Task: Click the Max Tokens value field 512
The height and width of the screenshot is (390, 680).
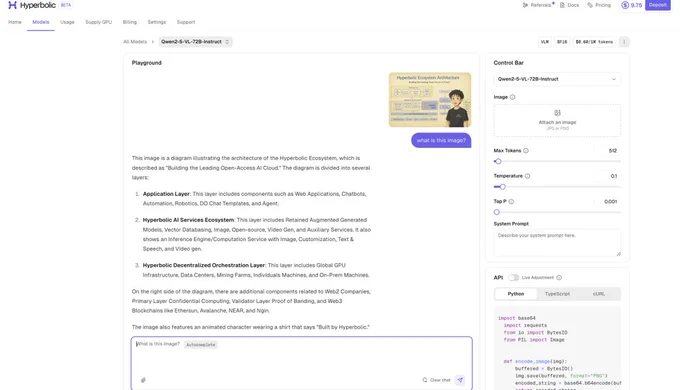Action: [608, 151]
